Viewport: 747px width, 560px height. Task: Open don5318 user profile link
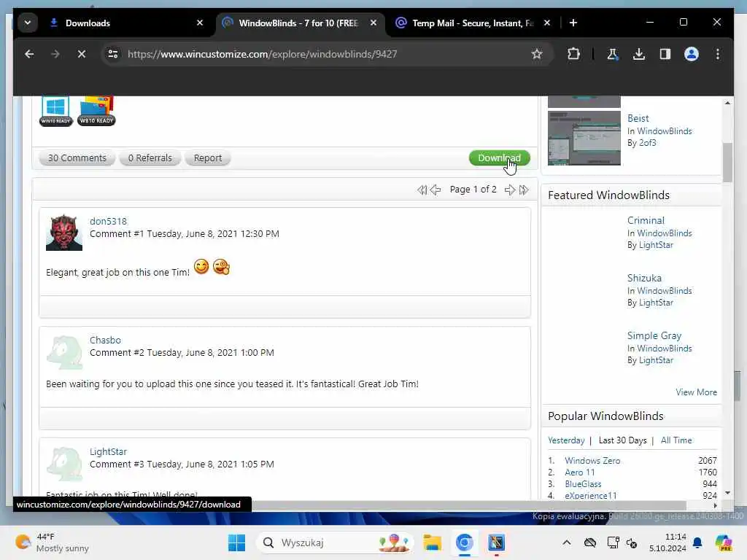108,222
